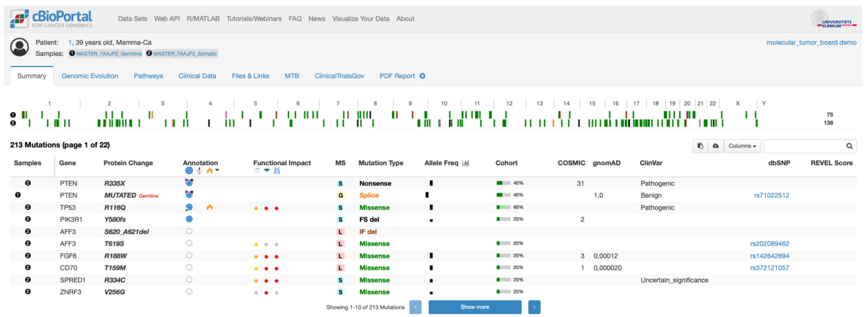Click the empty annotation circle for FGF6 R188W
This screenshot has width=868, height=317.
[189, 256]
